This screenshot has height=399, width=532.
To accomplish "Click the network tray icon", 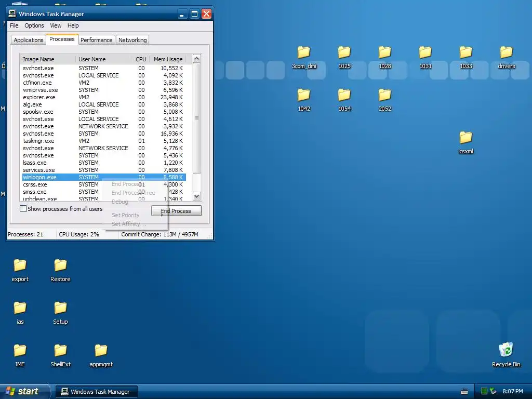I will pyautogui.click(x=493, y=391).
